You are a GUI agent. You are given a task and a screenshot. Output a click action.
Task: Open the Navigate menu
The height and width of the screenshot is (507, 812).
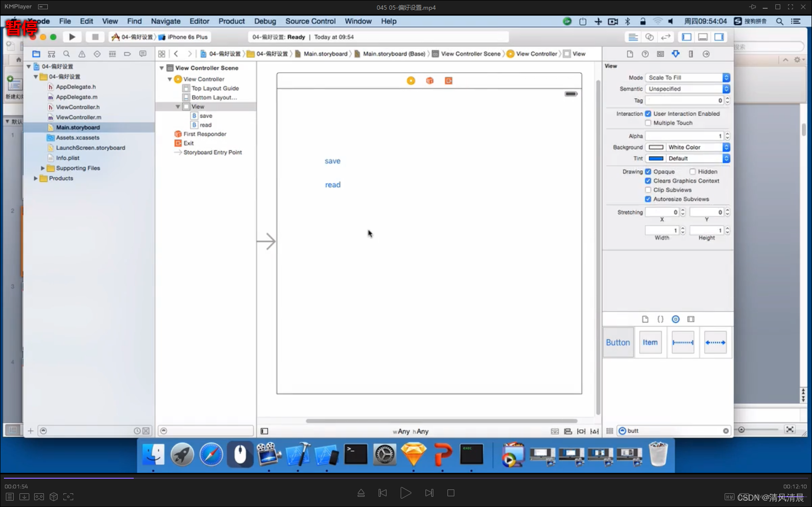click(165, 21)
